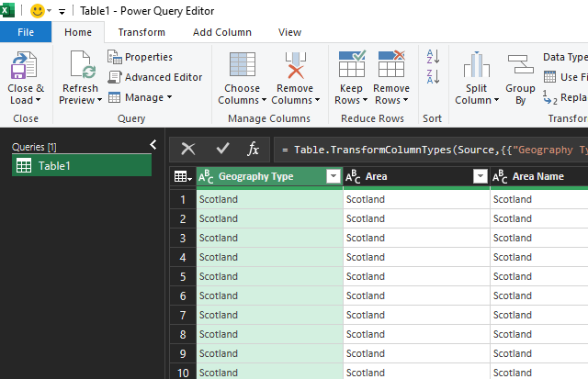Open the File tab

[26, 32]
